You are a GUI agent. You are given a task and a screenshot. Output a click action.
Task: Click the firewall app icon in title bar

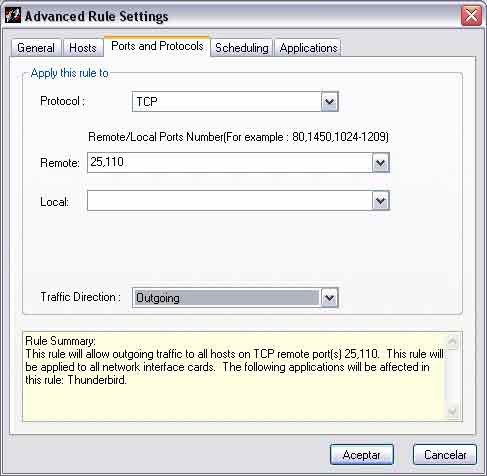13,15
